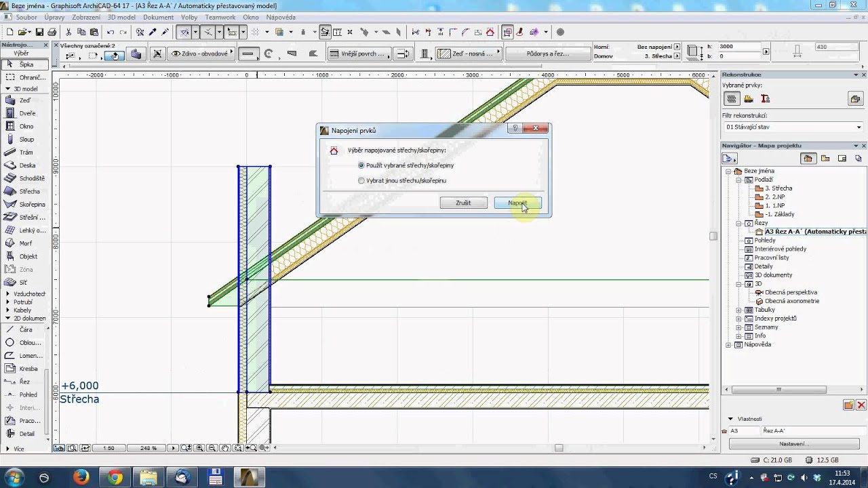This screenshot has height=488, width=868.
Task: Expand the Indexy projektů tree node
Action: [739, 319]
